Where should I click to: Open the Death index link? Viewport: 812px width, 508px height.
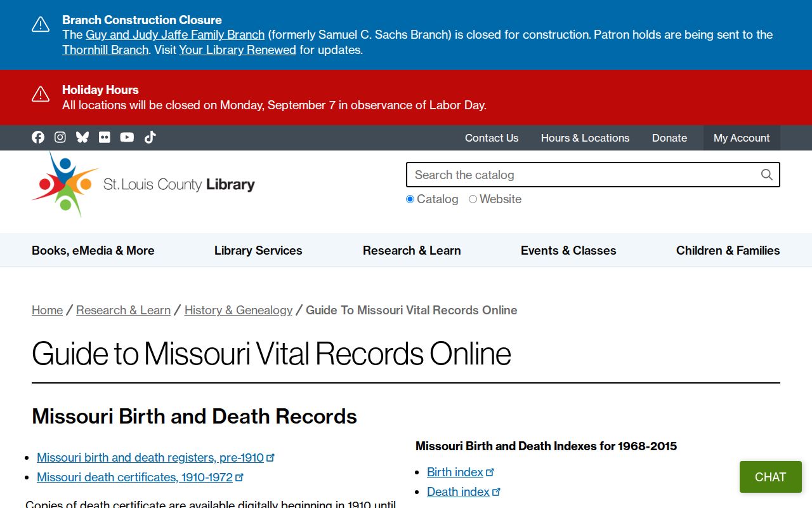[458, 491]
